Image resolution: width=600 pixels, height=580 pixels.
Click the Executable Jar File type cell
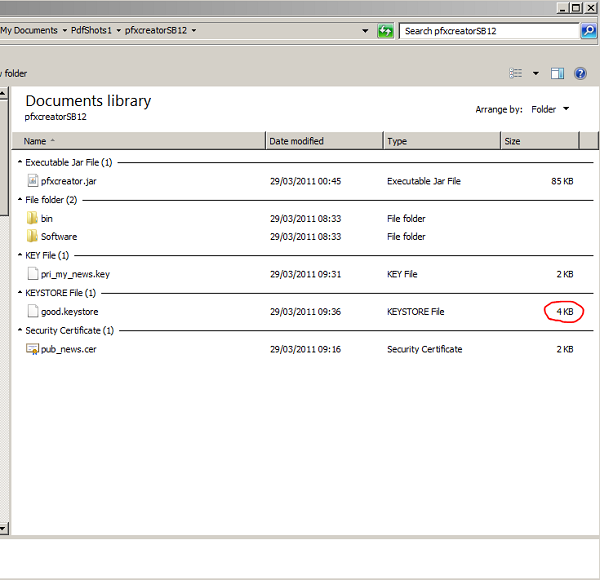424,181
